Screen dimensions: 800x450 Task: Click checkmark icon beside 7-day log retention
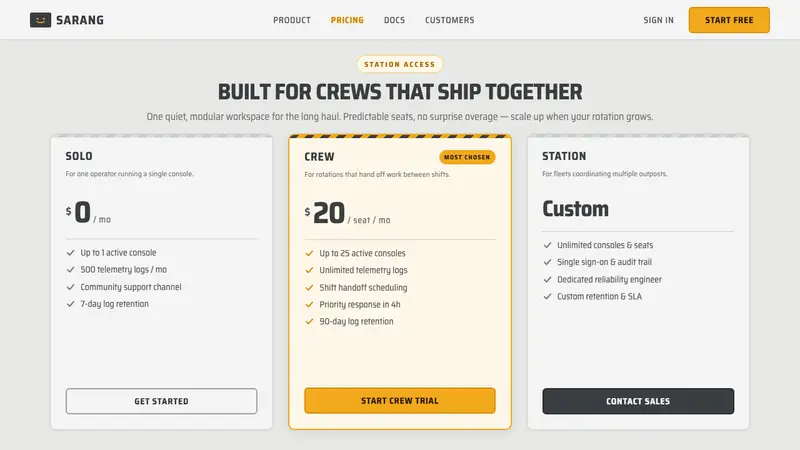[70, 304]
